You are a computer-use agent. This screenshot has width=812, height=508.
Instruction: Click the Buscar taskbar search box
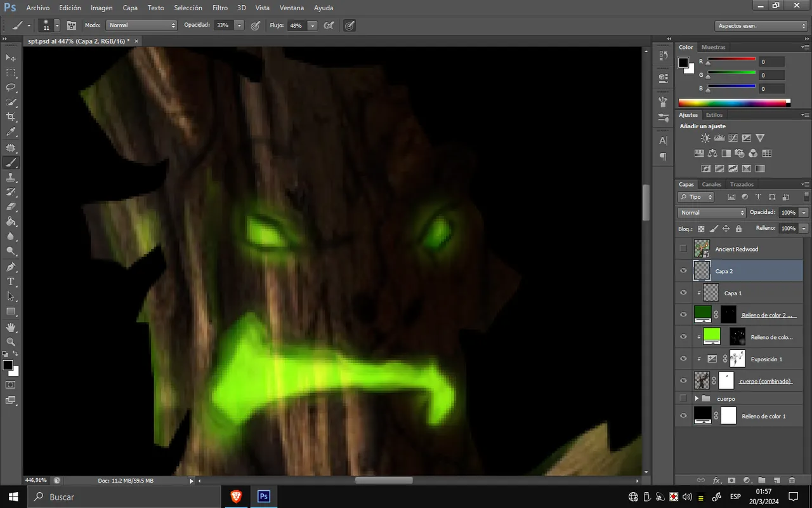point(124,497)
